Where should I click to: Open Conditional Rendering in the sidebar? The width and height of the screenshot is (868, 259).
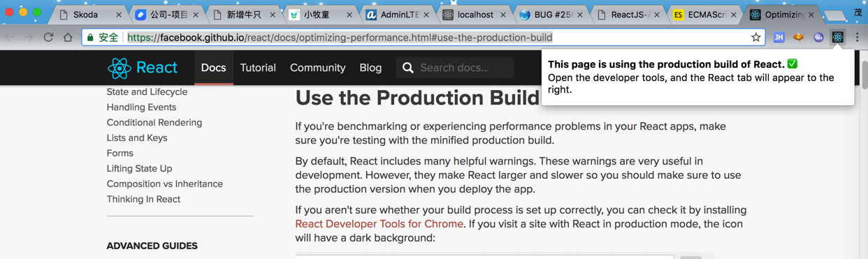154,122
